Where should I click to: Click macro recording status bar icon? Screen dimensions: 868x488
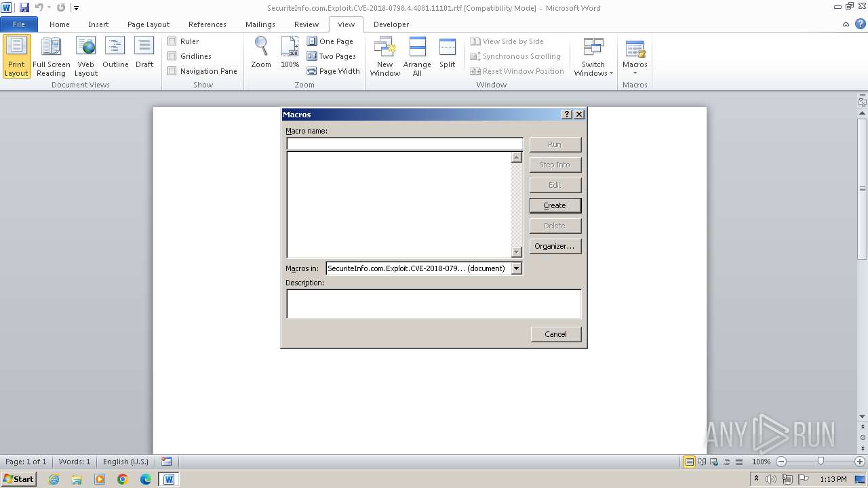click(x=167, y=462)
